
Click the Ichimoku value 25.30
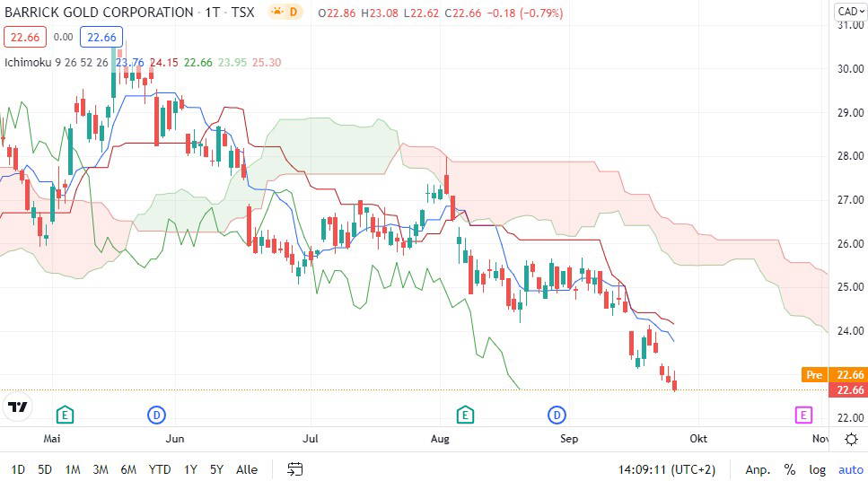[267, 63]
